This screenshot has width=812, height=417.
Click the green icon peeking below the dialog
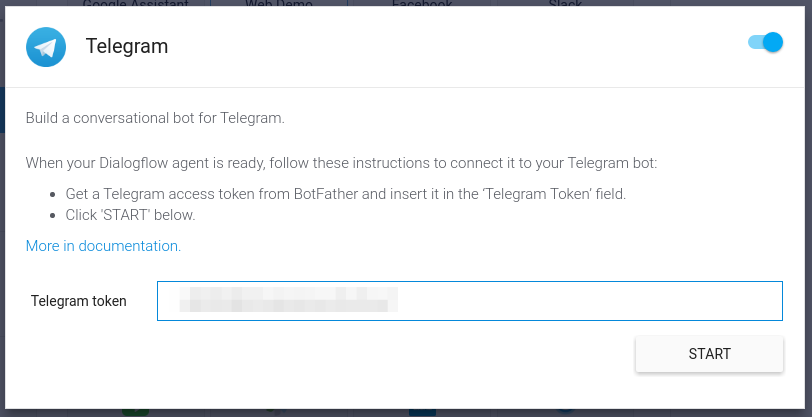click(x=135, y=411)
